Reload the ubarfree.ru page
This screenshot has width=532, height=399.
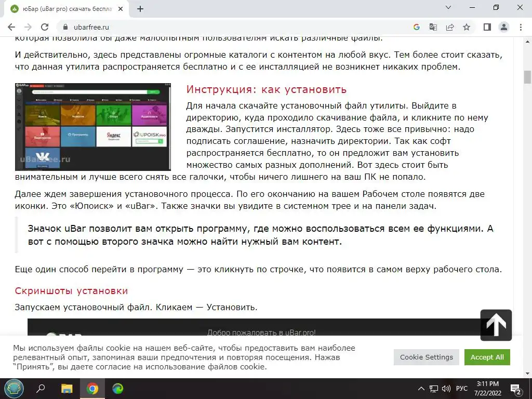(45, 27)
